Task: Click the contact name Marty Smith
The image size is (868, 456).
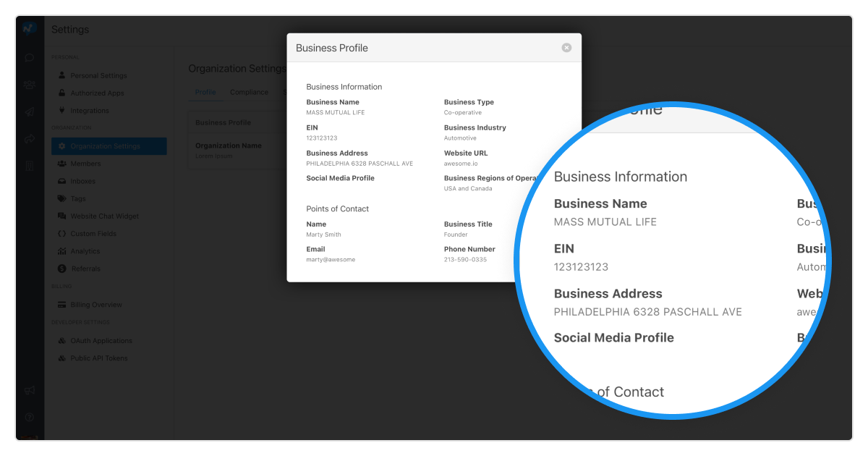Action: pyautogui.click(x=324, y=235)
